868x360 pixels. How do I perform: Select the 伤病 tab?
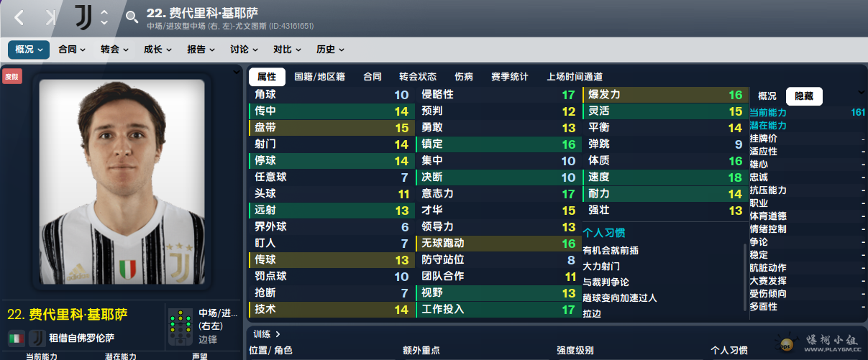point(464,77)
